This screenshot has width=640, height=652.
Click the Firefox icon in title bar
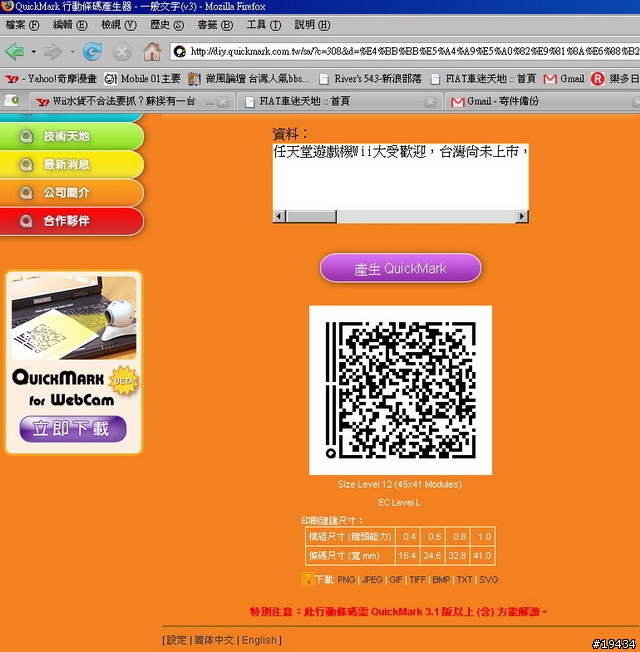coord(7,6)
